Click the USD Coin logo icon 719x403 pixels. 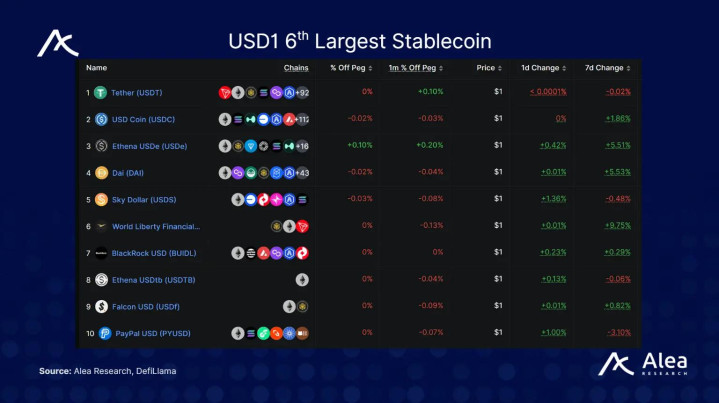tap(100, 119)
